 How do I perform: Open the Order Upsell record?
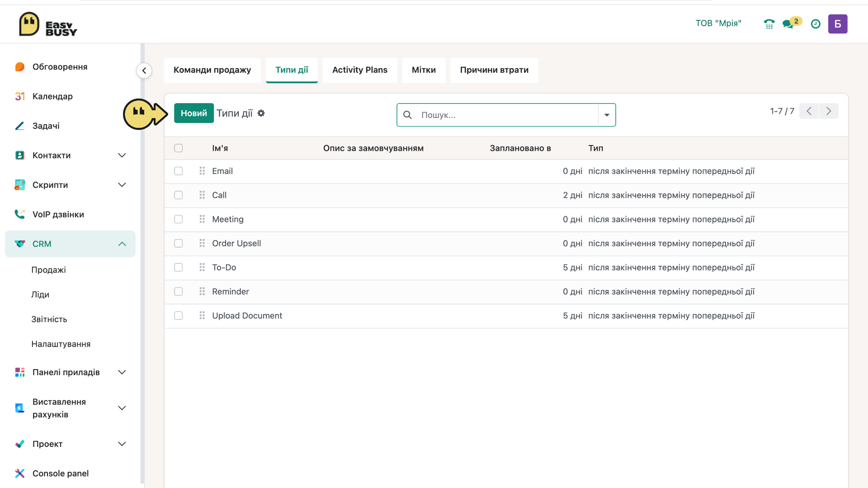(236, 243)
